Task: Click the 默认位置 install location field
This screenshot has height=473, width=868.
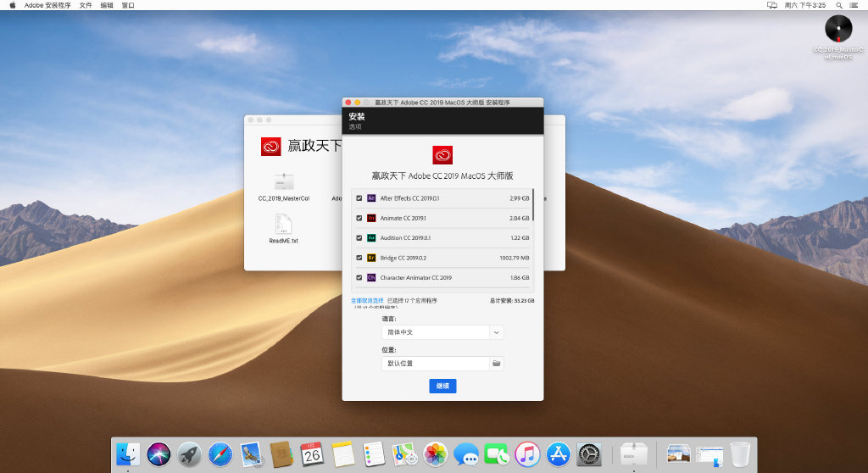Action: pyautogui.click(x=435, y=364)
